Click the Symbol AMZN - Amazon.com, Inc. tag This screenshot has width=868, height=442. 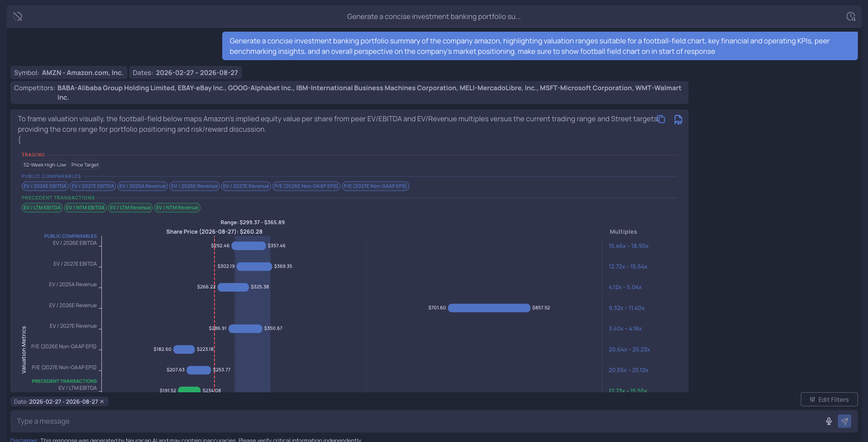click(69, 73)
